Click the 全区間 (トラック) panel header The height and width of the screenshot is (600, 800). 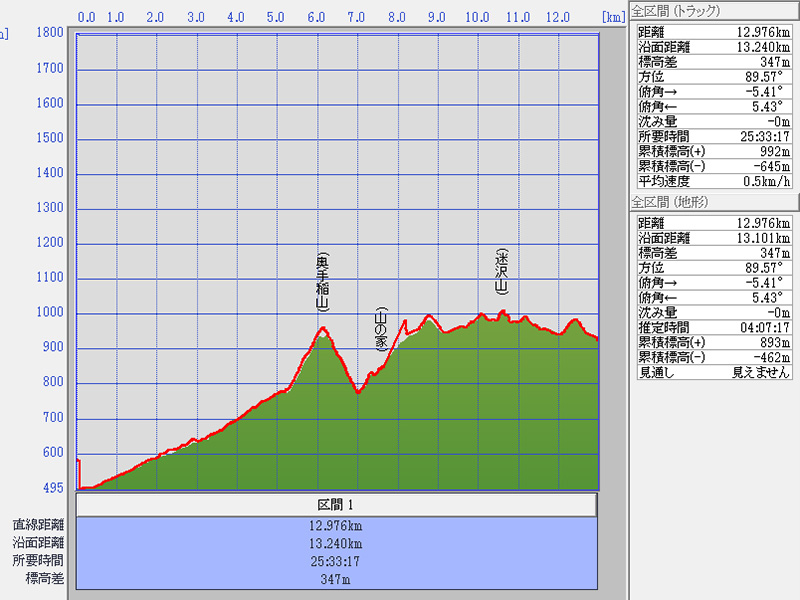pyautogui.click(x=679, y=11)
